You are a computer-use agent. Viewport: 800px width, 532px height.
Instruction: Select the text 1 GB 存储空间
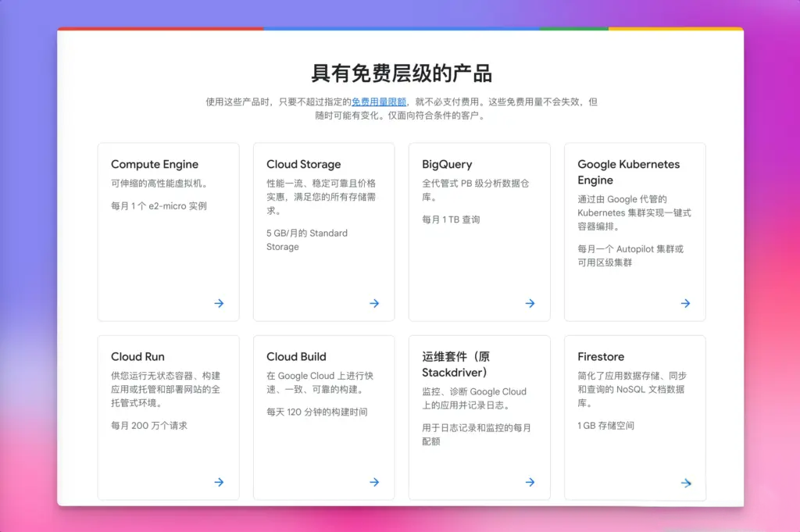[x=606, y=426]
